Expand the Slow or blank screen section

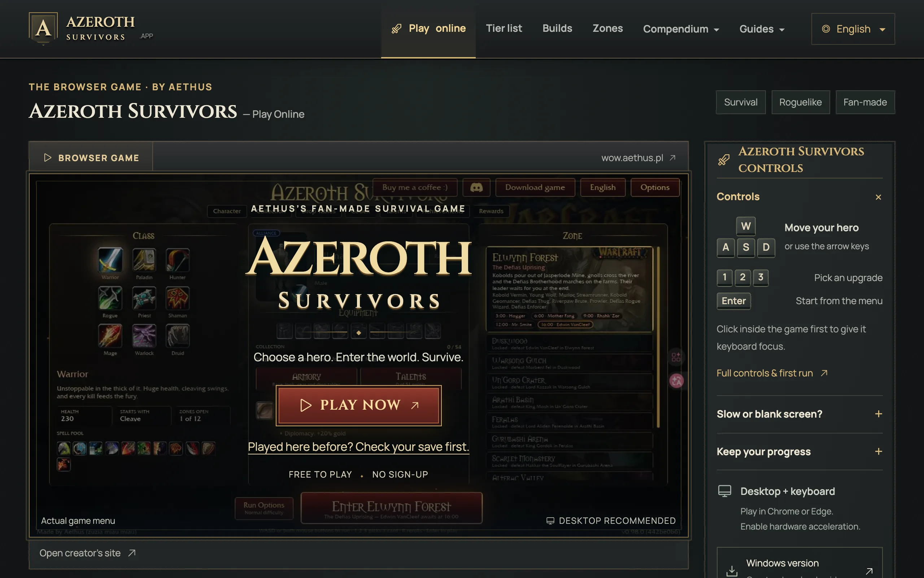(879, 414)
